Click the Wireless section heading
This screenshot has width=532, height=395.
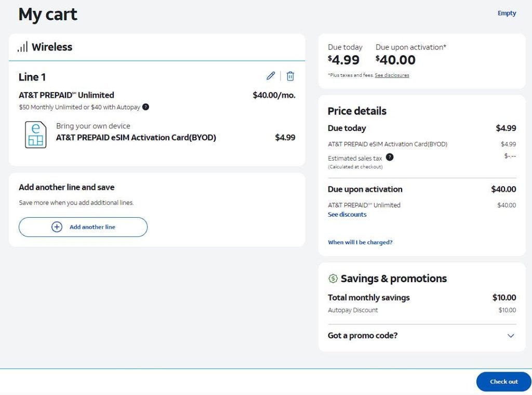tap(52, 47)
